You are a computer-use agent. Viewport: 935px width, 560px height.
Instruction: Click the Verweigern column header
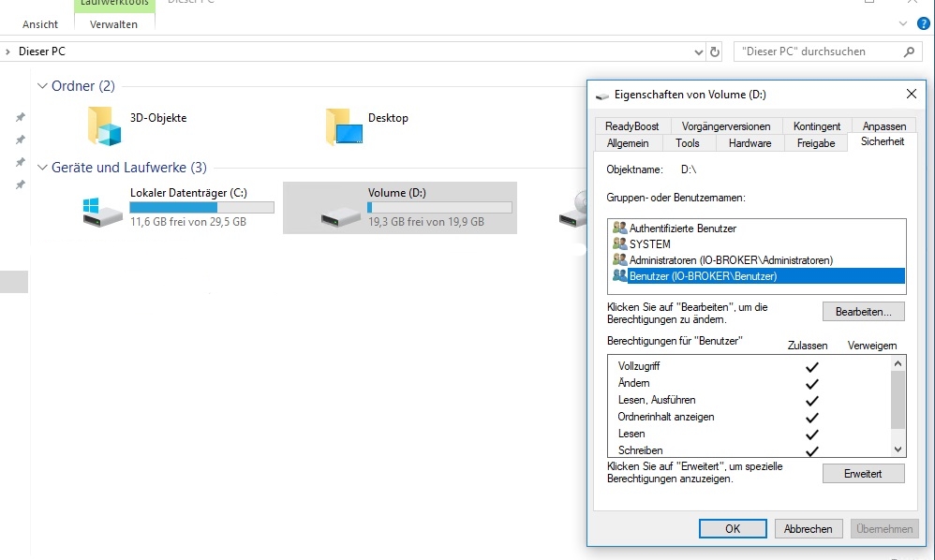pyautogui.click(x=872, y=346)
